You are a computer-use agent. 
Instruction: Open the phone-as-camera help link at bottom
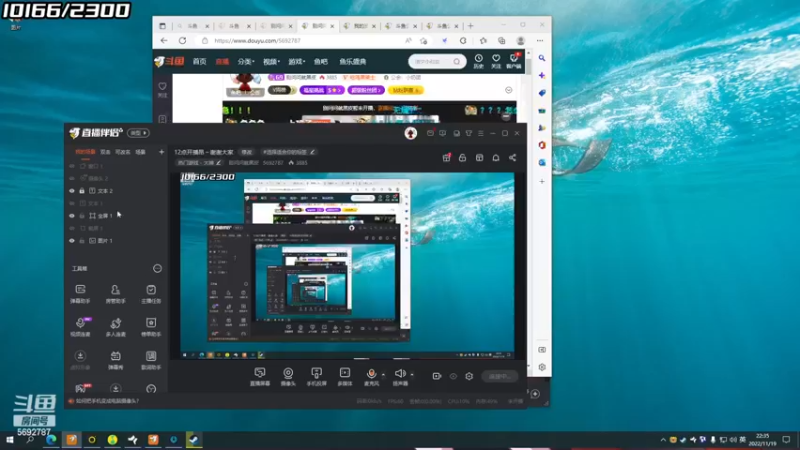click(x=107, y=401)
